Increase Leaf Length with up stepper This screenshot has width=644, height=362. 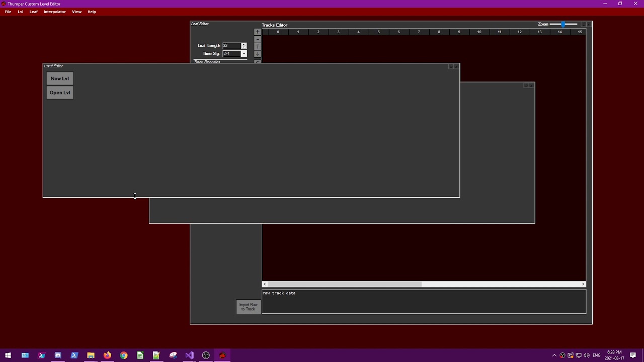click(244, 44)
